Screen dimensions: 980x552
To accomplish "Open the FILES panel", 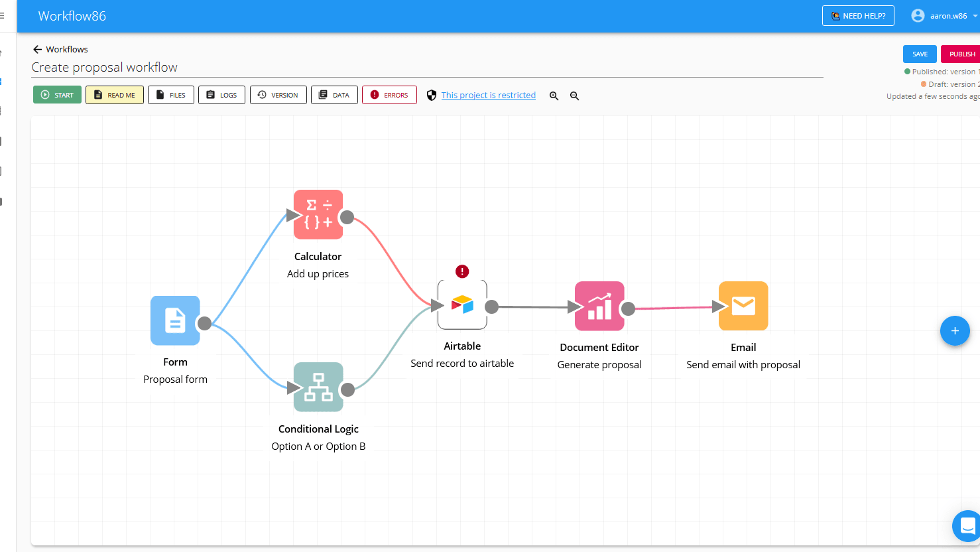I will click(171, 95).
